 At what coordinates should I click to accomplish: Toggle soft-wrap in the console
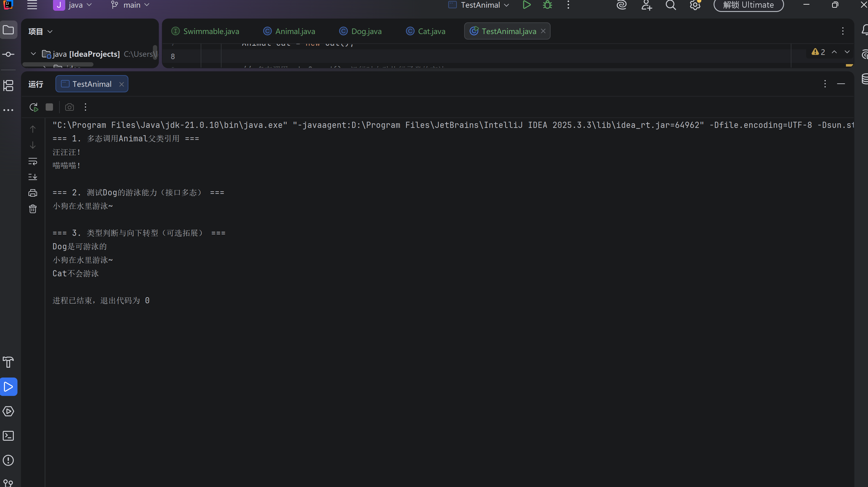[33, 161]
